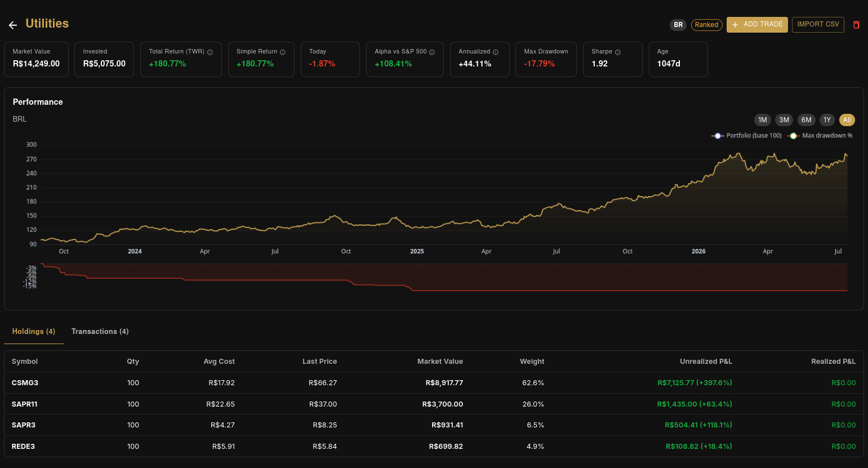
Task: Toggle Portfolio (base 100) legend series
Action: tap(747, 136)
